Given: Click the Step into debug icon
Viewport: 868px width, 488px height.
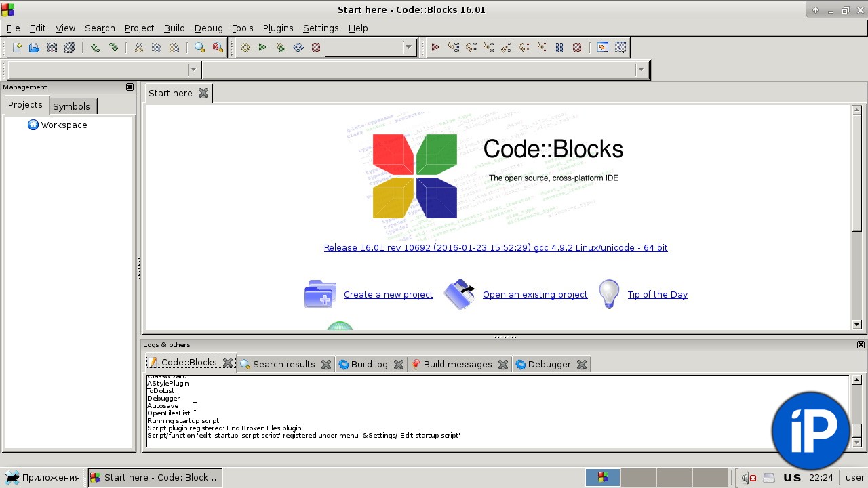Looking at the screenshot, I should pos(488,47).
